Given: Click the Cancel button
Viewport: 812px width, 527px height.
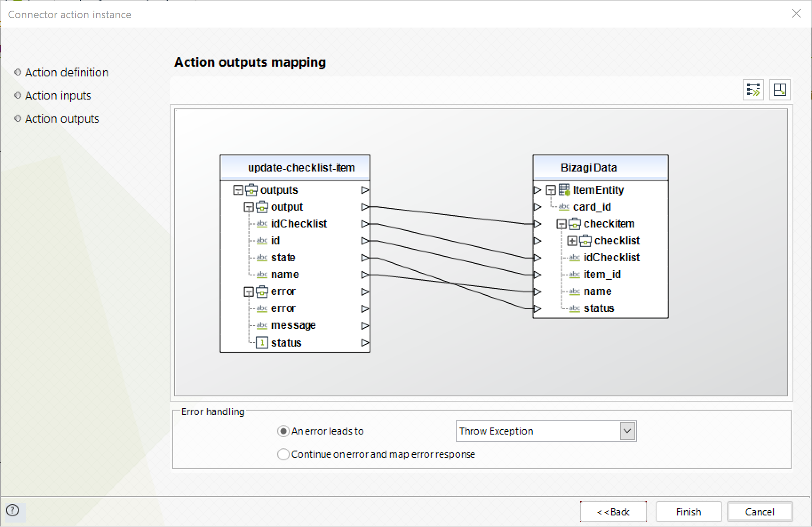Looking at the screenshot, I should 760,512.
